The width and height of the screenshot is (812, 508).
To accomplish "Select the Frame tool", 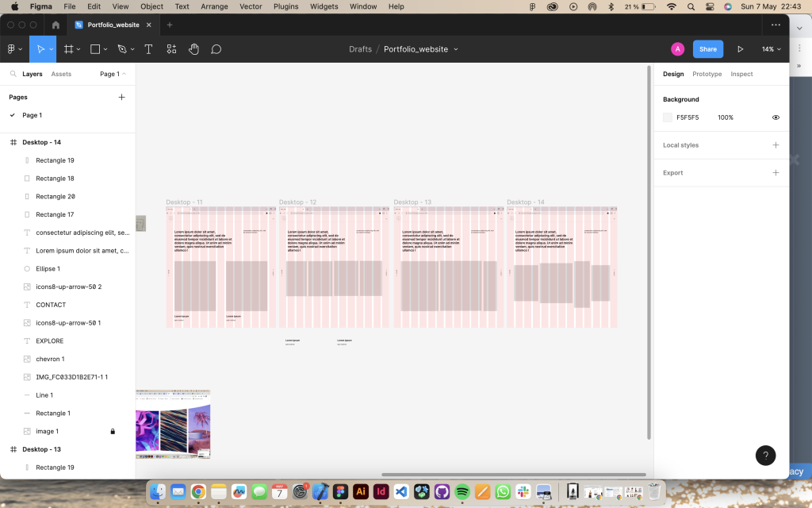I will tap(68, 49).
